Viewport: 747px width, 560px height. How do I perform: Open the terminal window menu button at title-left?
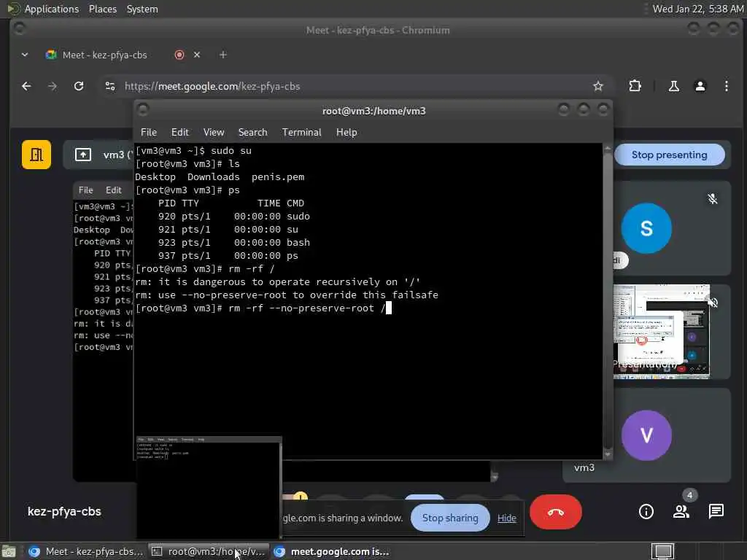click(x=143, y=110)
